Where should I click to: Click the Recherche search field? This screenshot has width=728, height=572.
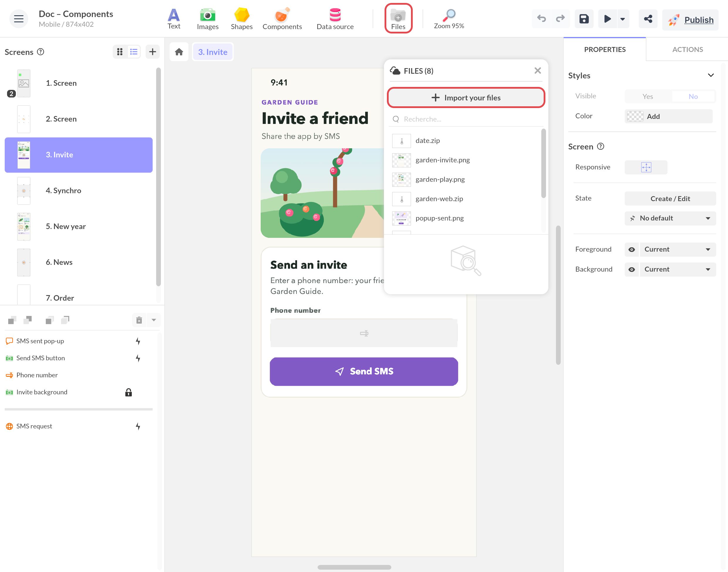(x=466, y=119)
